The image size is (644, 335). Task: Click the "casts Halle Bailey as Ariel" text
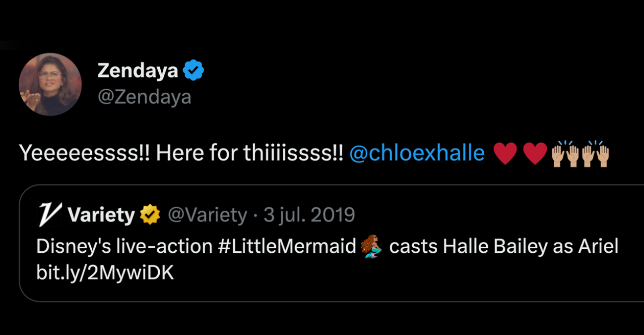click(504, 246)
